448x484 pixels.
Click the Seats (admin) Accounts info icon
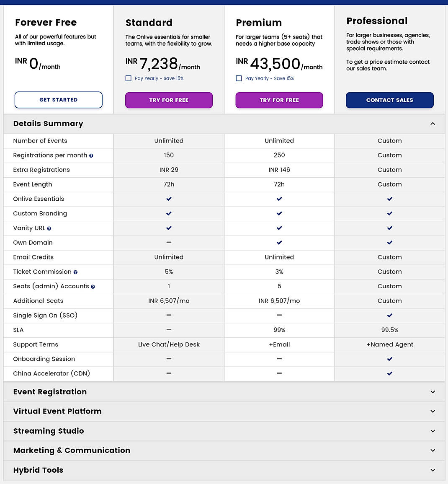click(x=94, y=287)
